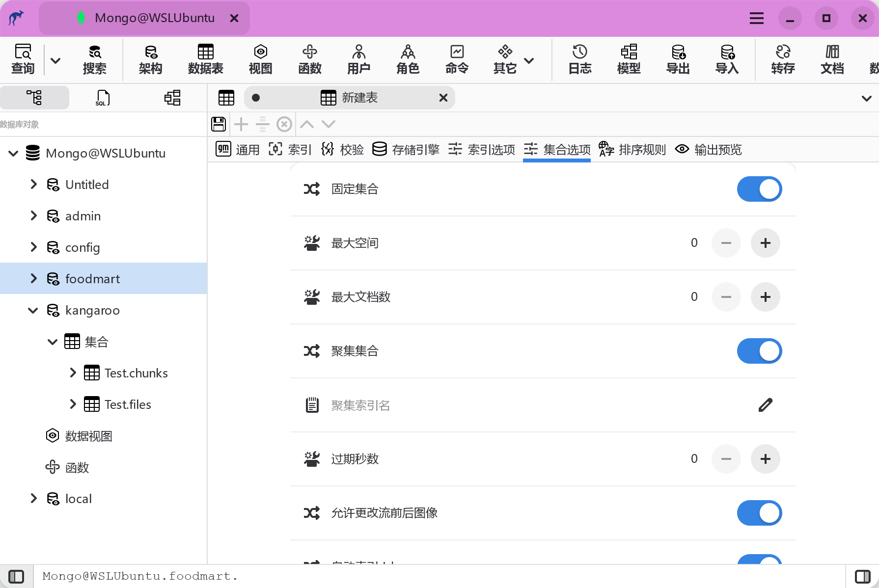Open the SQL editor panel icon
This screenshot has width=879, height=588.
[102, 97]
